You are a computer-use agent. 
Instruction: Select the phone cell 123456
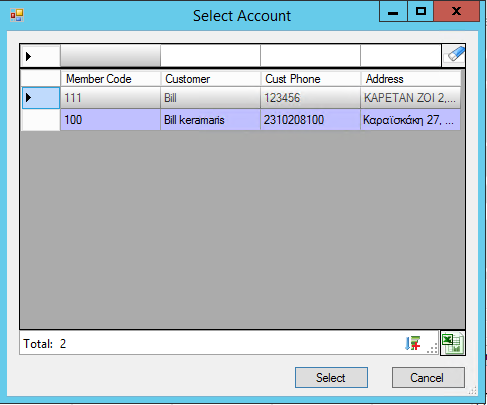click(310, 98)
